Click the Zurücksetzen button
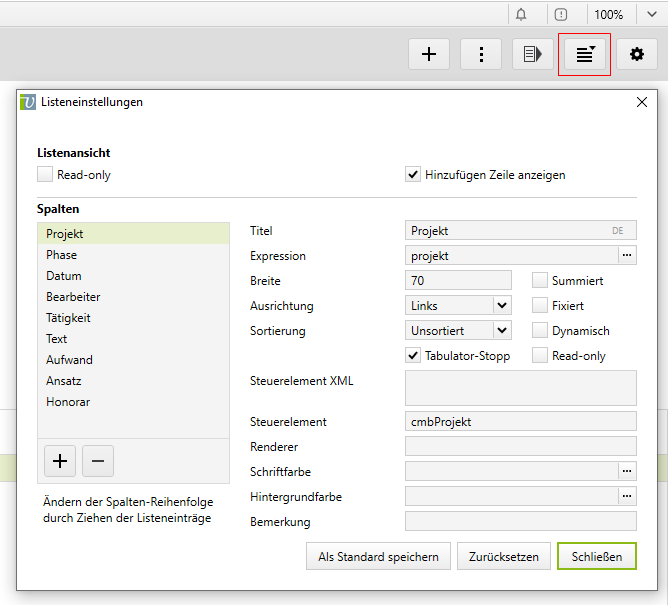 coord(504,557)
